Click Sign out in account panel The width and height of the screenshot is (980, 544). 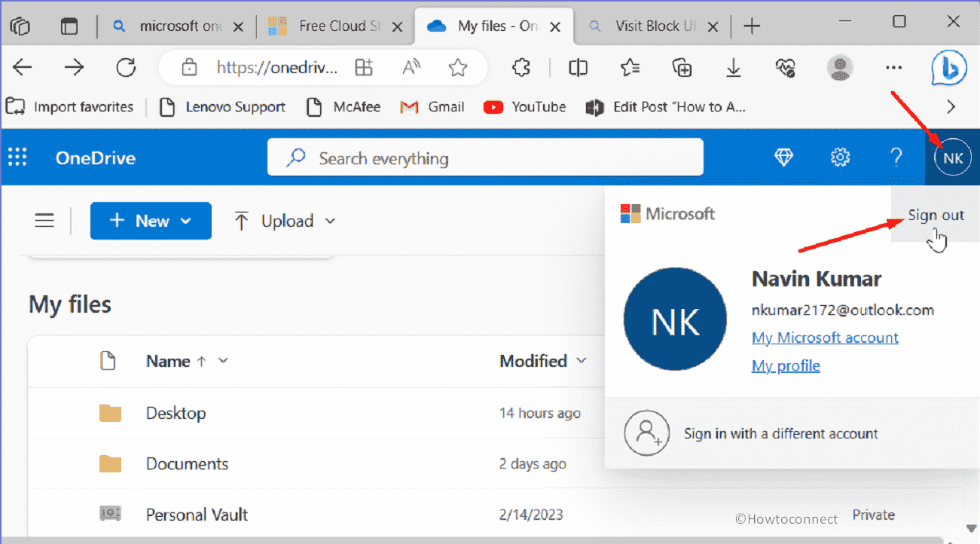point(936,215)
